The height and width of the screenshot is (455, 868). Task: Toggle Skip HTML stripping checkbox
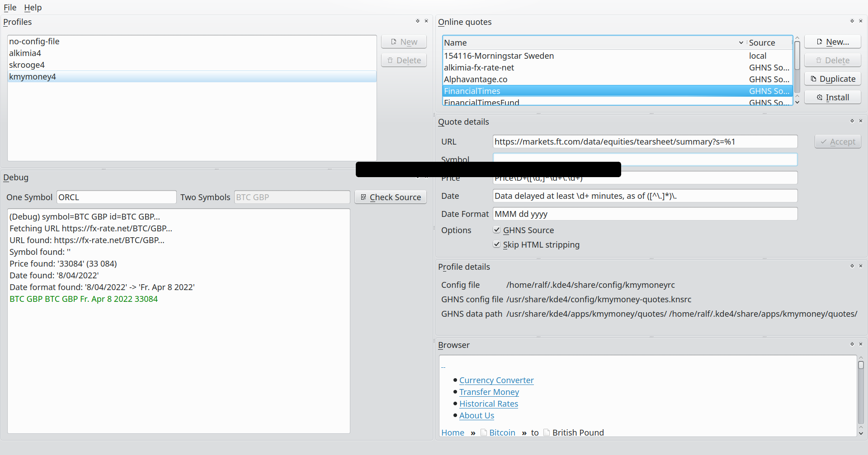[x=497, y=244]
